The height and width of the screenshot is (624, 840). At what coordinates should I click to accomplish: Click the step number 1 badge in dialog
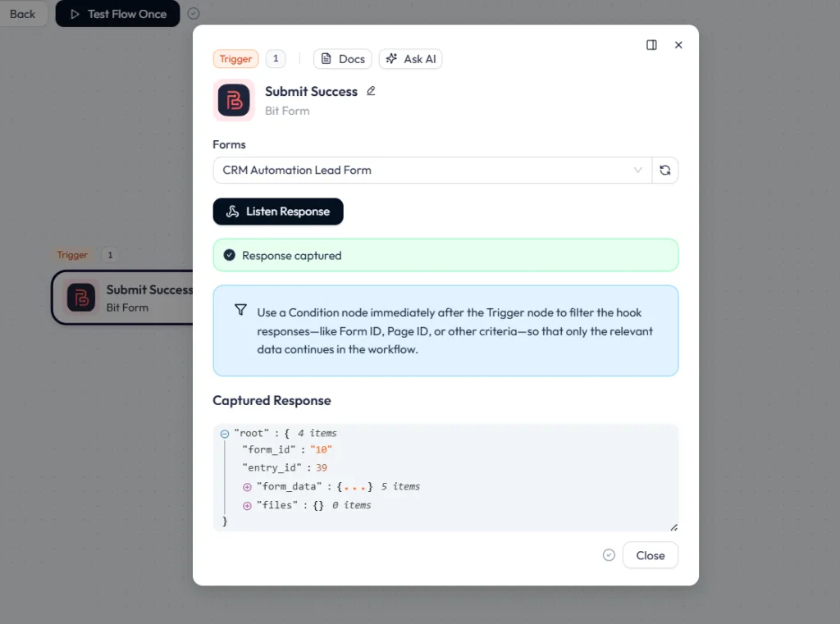pos(276,58)
